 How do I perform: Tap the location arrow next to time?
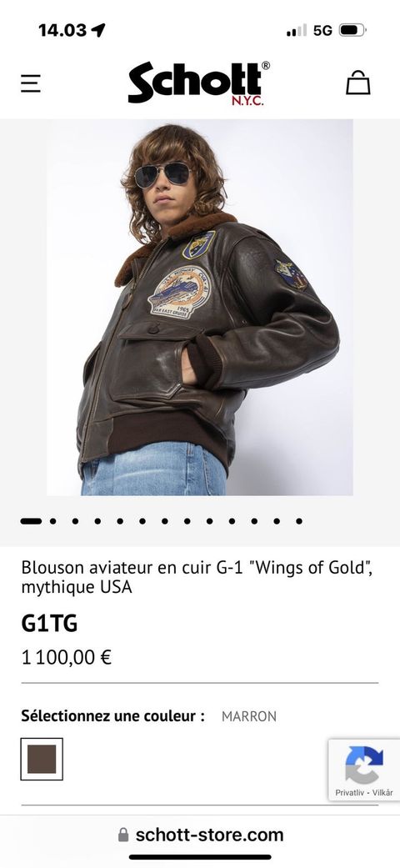98,30
